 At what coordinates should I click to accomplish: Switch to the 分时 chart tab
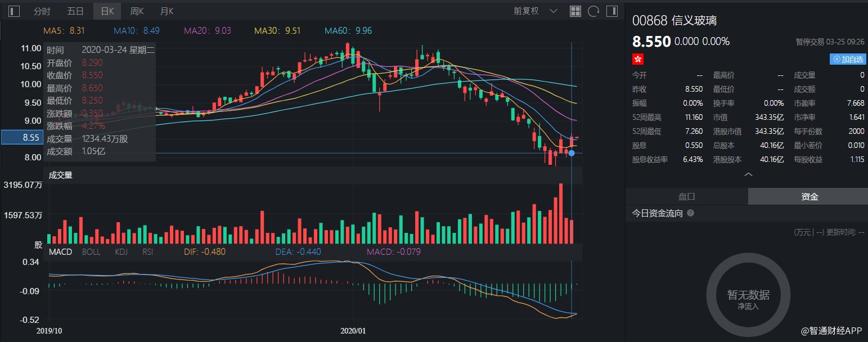tap(42, 11)
